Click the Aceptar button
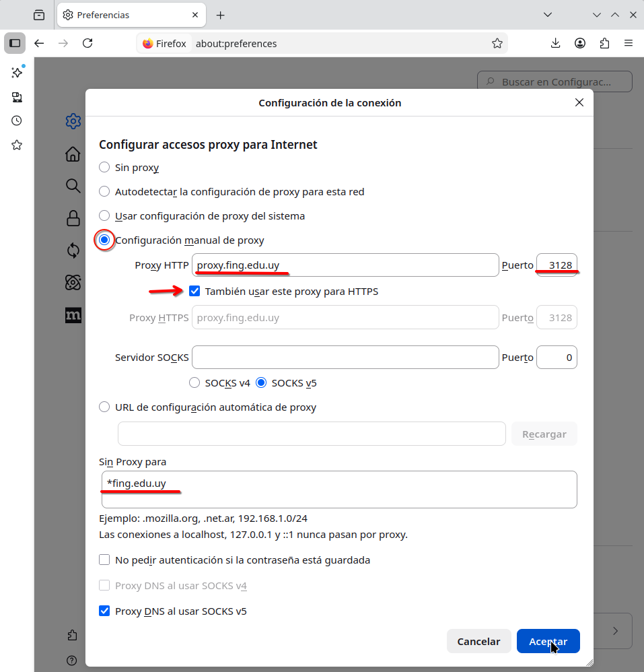Viewport: 644px width, 672px height. coord(548,641)
